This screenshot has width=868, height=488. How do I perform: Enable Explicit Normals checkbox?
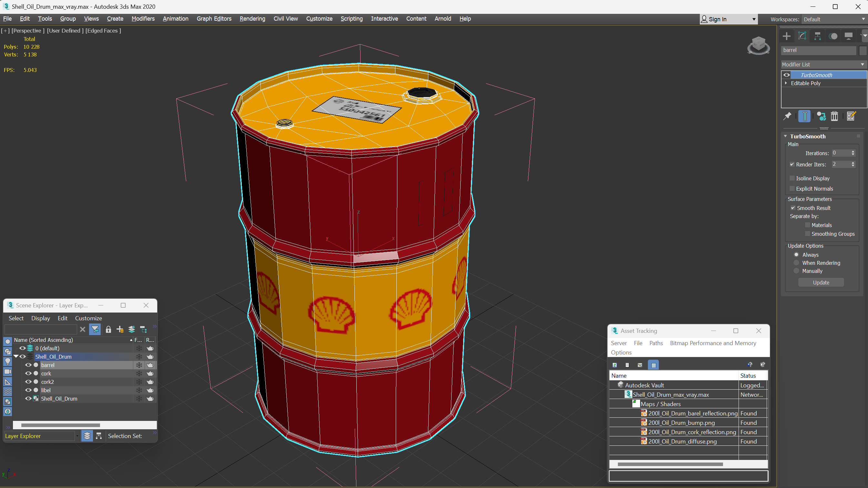[x=792, y=189]
